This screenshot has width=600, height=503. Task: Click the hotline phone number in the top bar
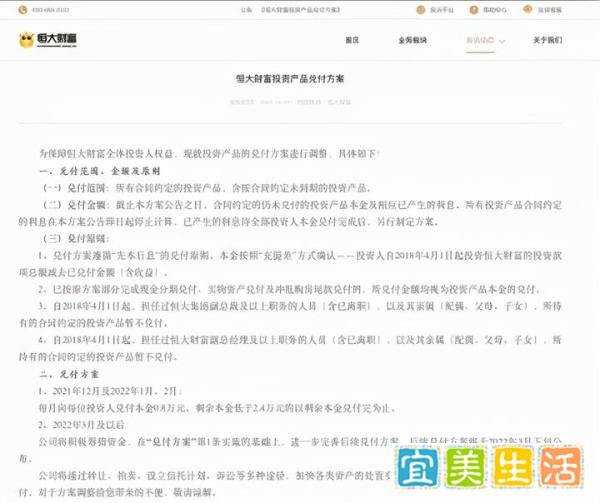pyautogui.click(x=51, y=10)
